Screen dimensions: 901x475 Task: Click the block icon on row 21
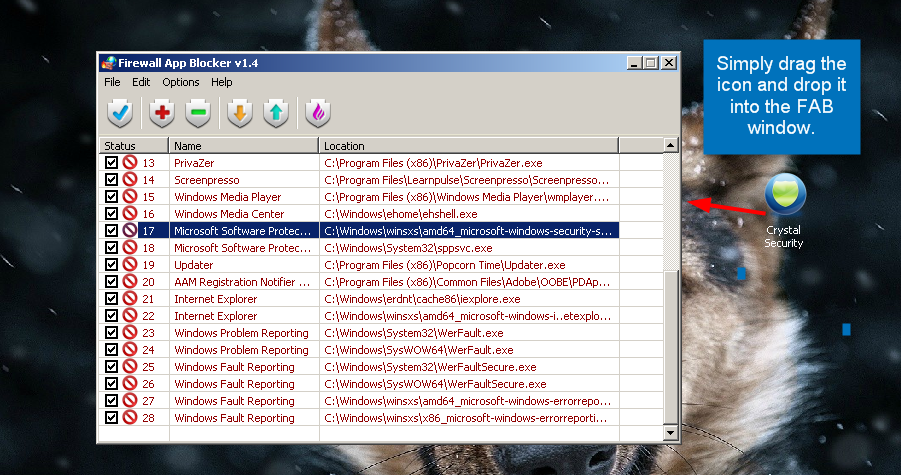pos(130,299)
